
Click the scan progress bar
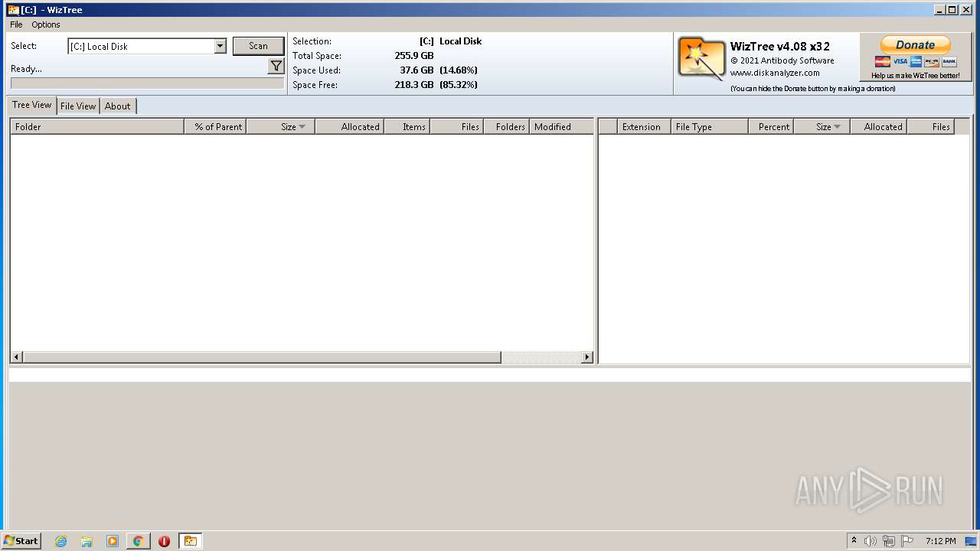(147, 83)
